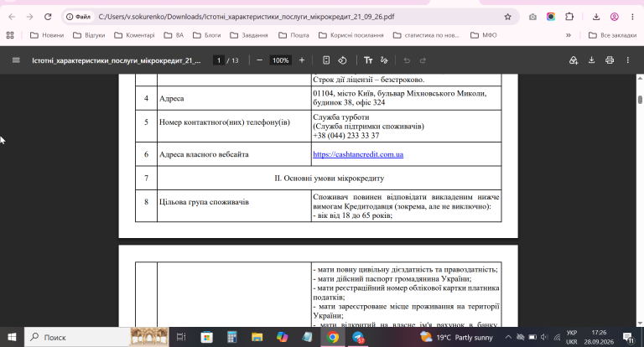Reload the current page
This screenshot has height=347, width=644.
[x=48, y=17]
